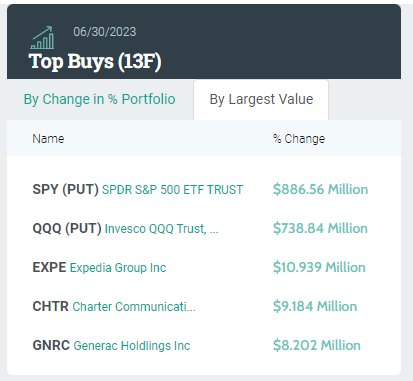Open Generac Holdings Inc link

coord(132,346)
